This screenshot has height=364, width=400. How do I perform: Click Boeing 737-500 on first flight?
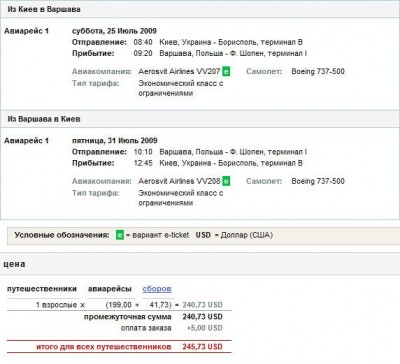(x=318, y=71)
